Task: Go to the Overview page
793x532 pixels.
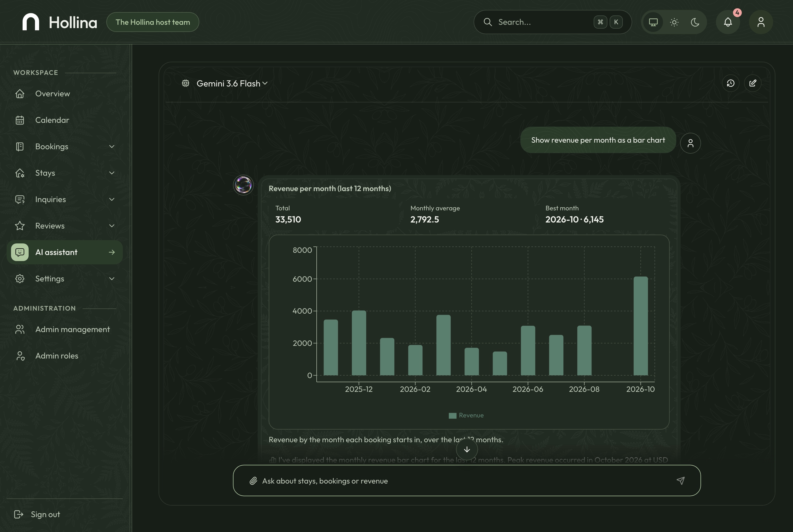Action: tap(64, 93)
